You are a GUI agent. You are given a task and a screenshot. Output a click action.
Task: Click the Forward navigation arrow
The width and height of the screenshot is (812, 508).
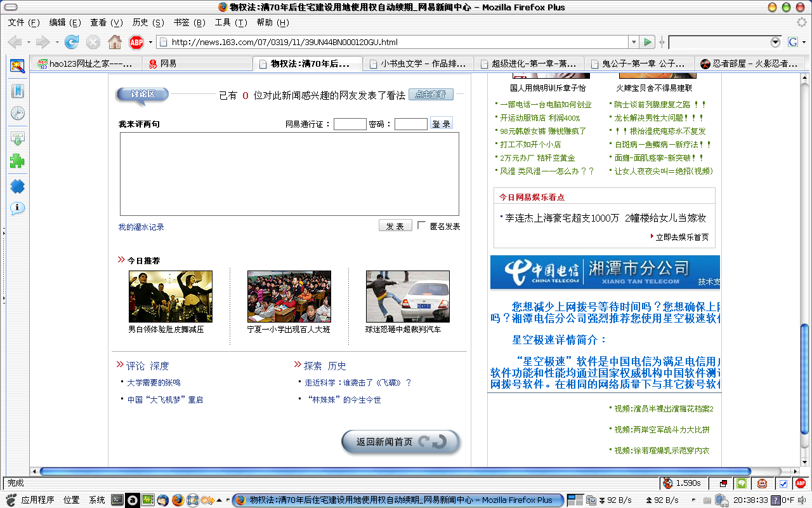coord(43,43)
